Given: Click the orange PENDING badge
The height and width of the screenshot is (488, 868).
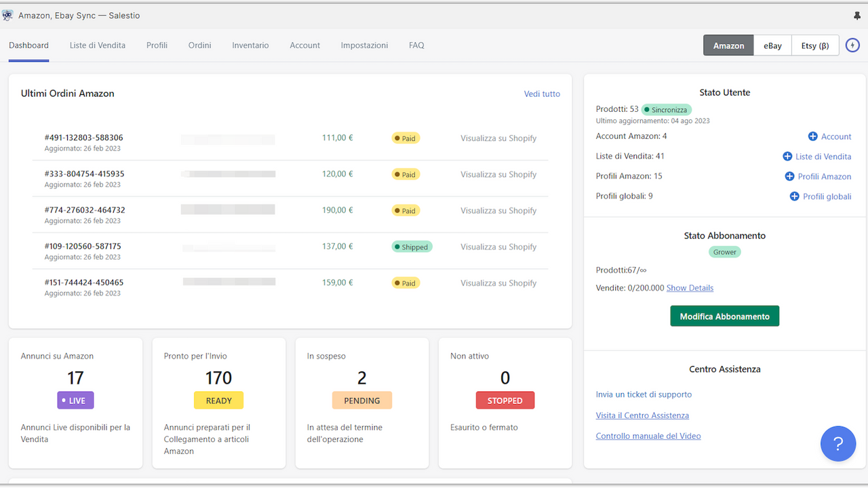Looking at the screenshot, I should point(362,401).
